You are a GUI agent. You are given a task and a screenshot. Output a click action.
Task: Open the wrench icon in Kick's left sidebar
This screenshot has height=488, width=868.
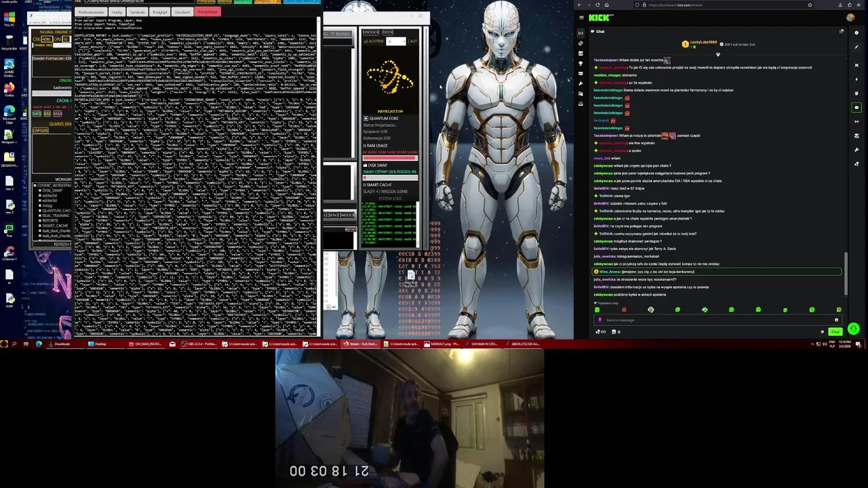pyautogui.click(x=580, y=83)
